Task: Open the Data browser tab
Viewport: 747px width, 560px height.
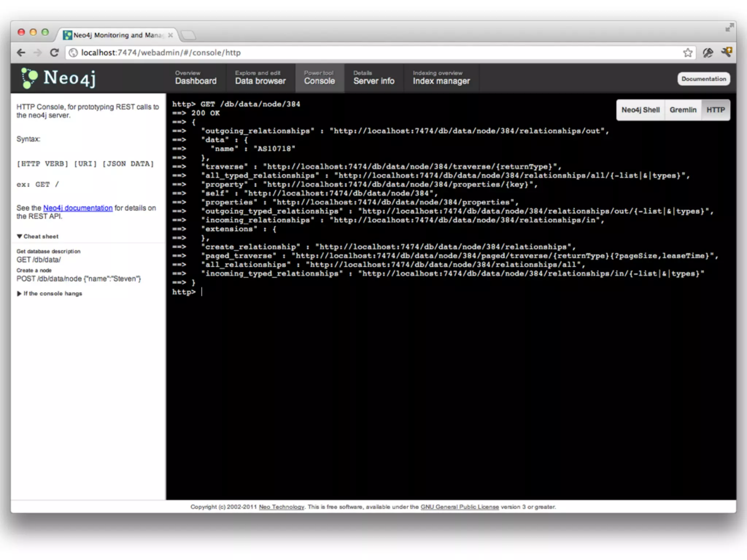Action: (x=260, y=78)
